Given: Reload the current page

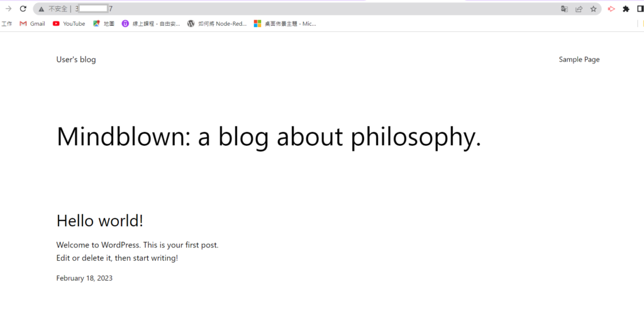Looking at the screenshot, I should point(23,9).
